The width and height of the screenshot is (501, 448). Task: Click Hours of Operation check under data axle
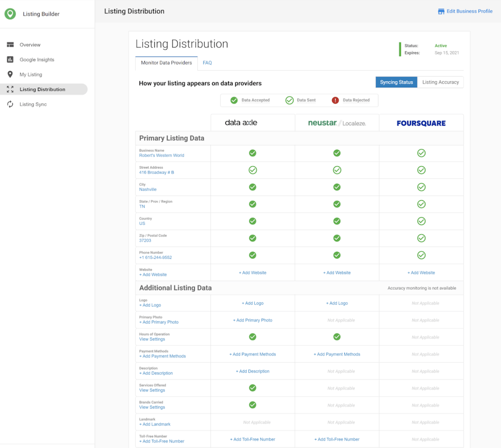253,337
